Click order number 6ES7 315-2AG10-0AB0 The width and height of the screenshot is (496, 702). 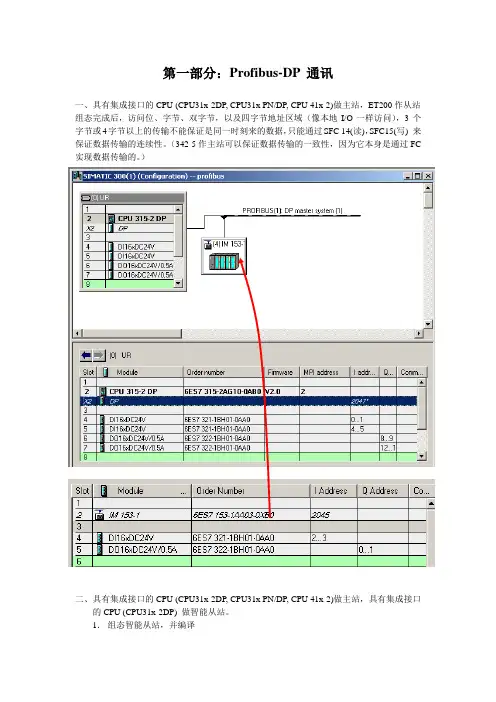pyautogui.click(x=222, y=392)
